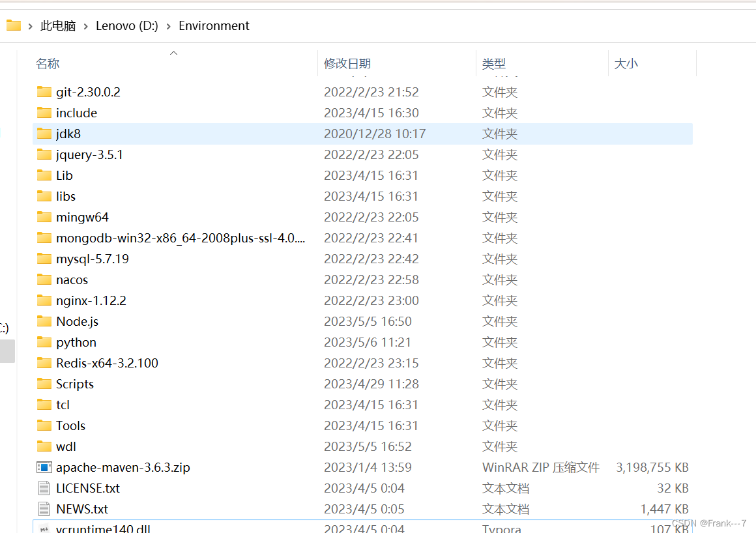Click the LICENSE.txt document icon
This screenshot has width=756, height=533.
pyautogui.click(x=44, y=488)
